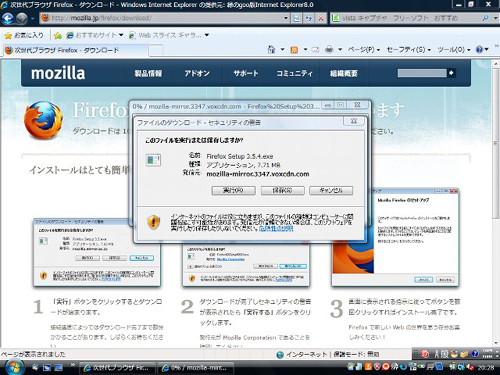This screenshot has height=375, width=500.
Task: Open the Help icon dropdown arrow
Action: 486,50
